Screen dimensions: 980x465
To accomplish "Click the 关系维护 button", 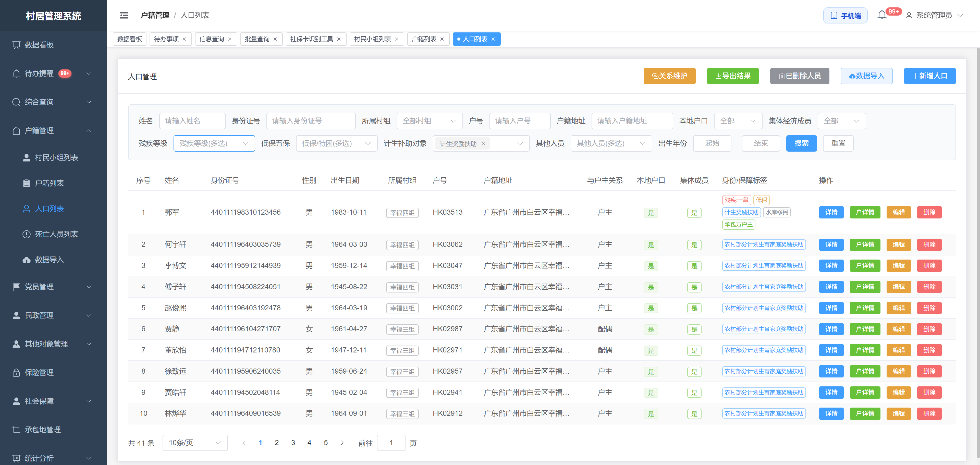I will 670,76.
